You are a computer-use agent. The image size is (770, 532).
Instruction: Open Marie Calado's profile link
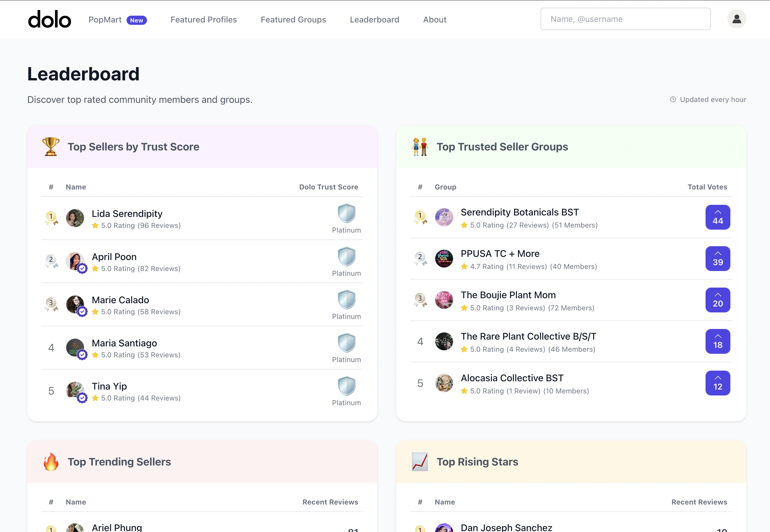tap(120, 300)
